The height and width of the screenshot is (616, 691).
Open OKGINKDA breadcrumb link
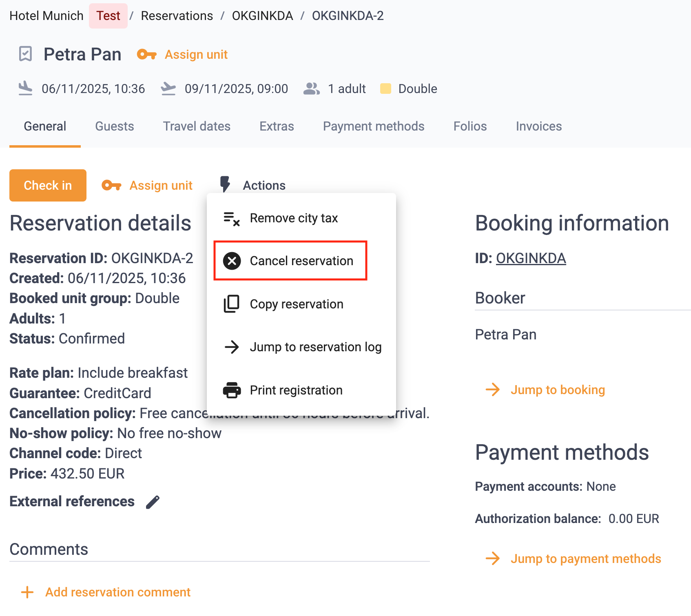pyautogui.click(x=262, y=16)
